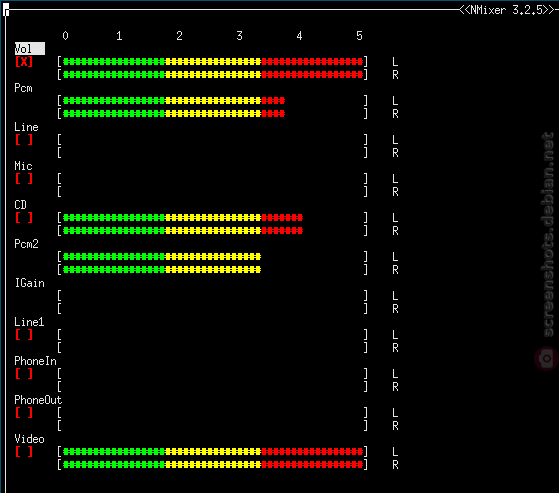
Task: Click the R label of CD row
Action: pos(395,231)
